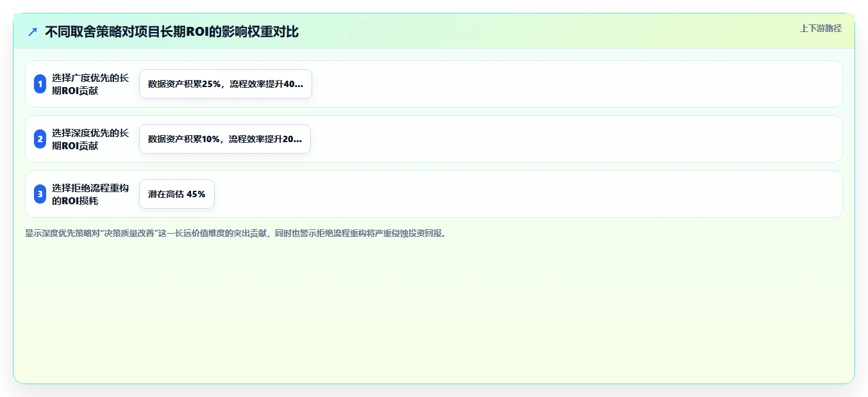Screen dimensions: 868x397
Task: Select step badge number 3
Action: pyautogui.click(x=40, y=194)
